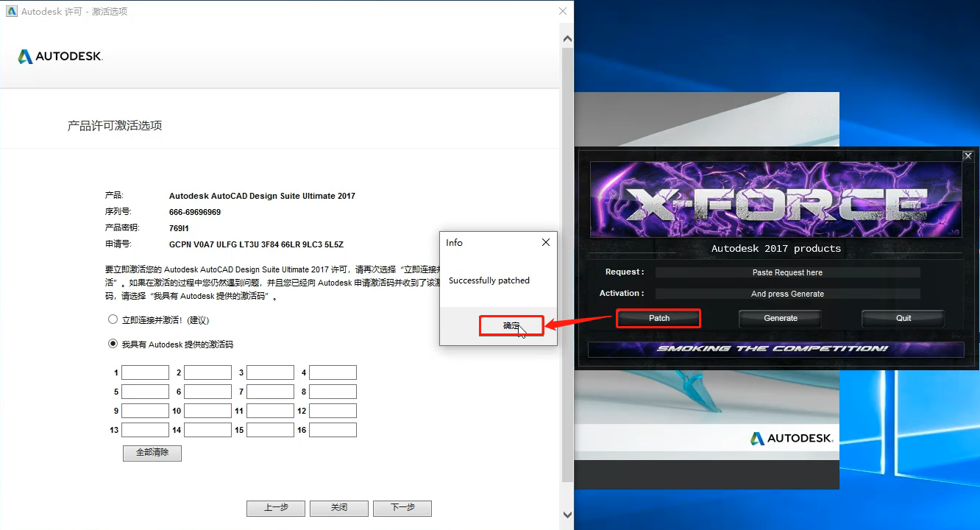Click activation code field 5
980x530 pixels.
[x=145, y=392]
